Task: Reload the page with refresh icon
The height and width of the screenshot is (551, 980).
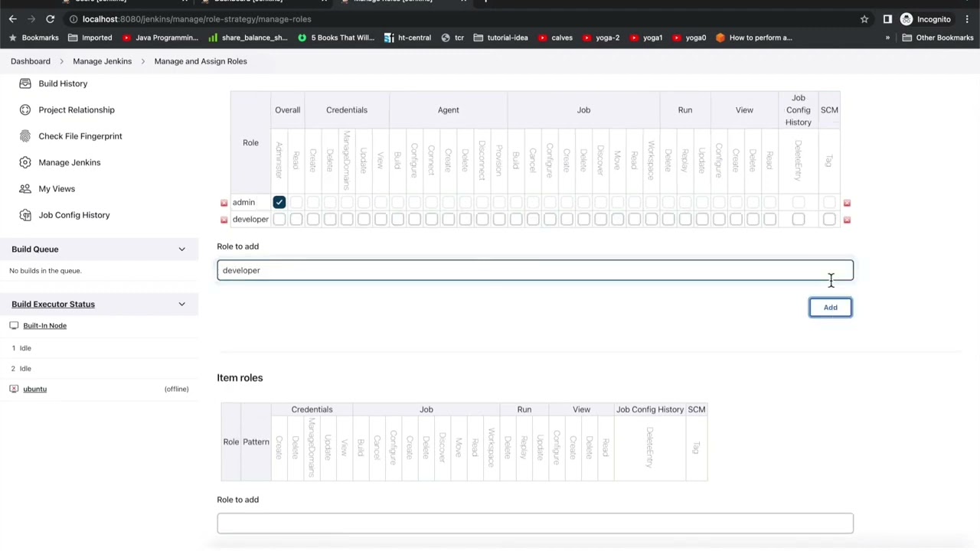Action: 50,19
